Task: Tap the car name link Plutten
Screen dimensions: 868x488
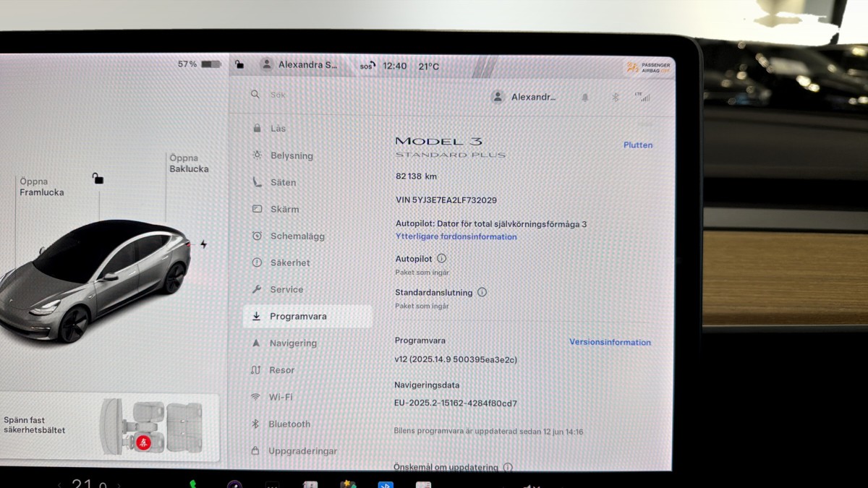Action: click(638, 145)
